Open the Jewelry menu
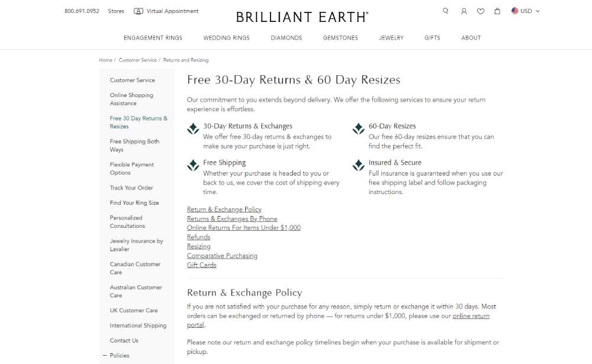 (391, 38)
